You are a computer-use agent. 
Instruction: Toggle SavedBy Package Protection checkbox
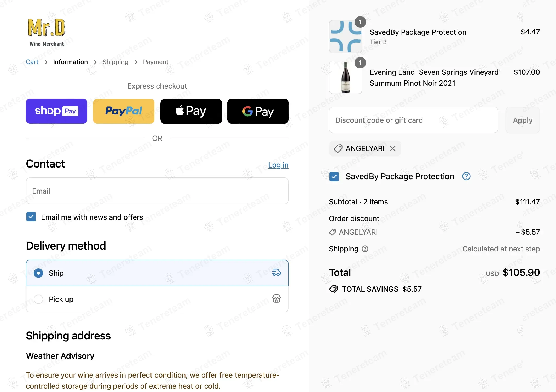click(x=334, y=177)
